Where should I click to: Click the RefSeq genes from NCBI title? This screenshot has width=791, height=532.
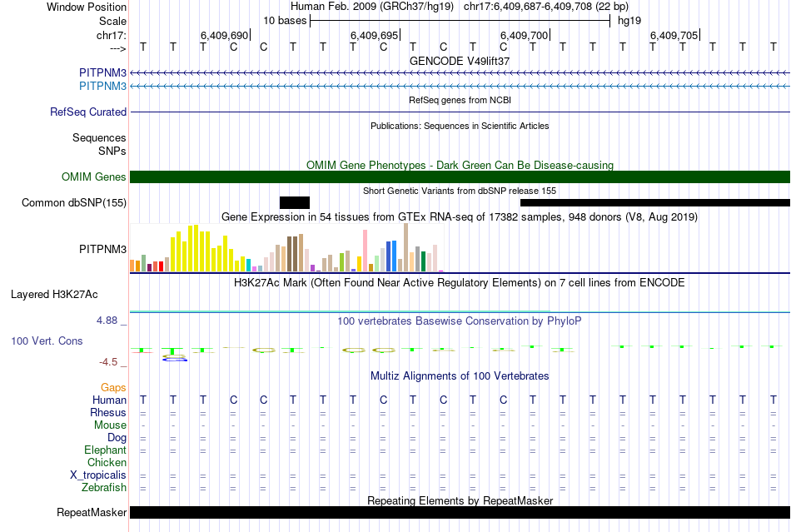tap(460, 101)
